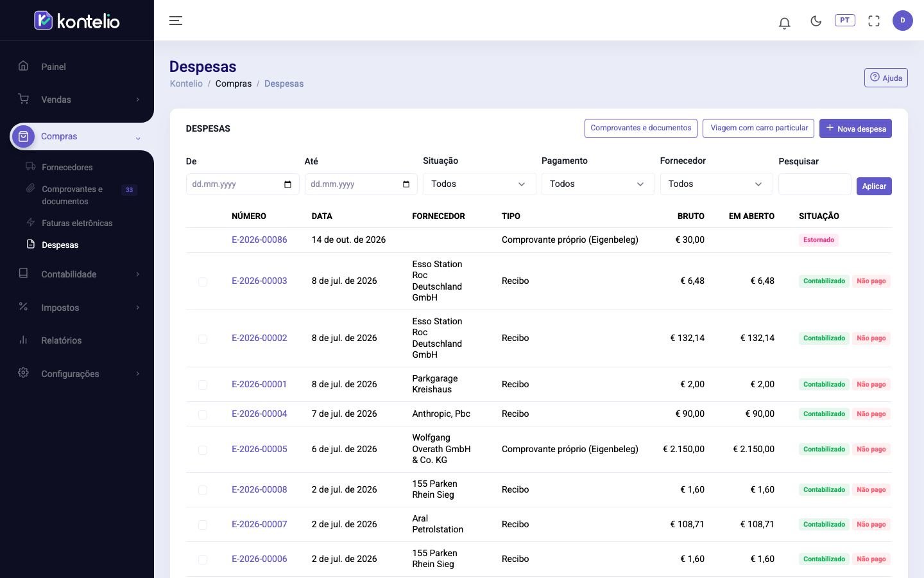The height and width of the screenshot is (578, 924).
Task: Click the Ajuda help button
Action: [x=886, y=78]
